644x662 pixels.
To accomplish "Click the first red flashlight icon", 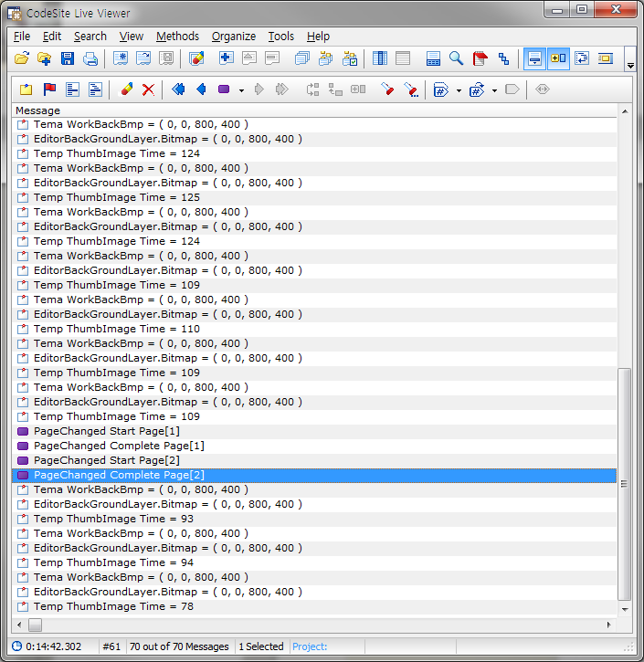I will tap(387, 89).
